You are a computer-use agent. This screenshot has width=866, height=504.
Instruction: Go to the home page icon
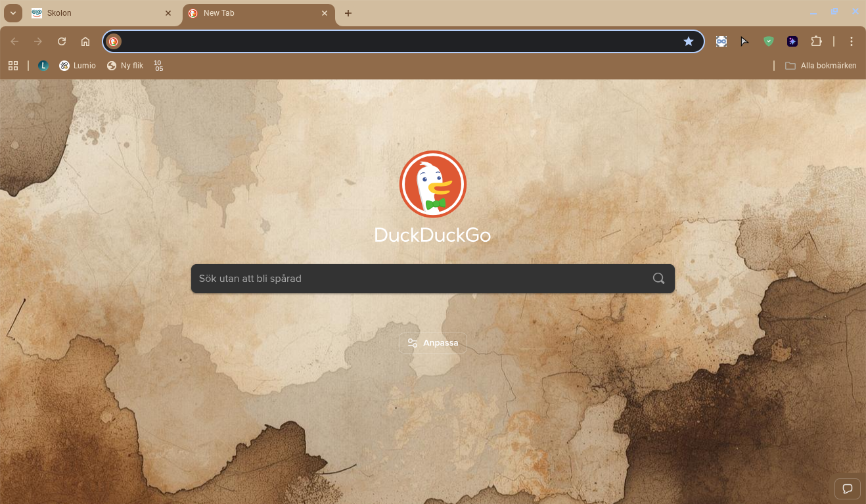tap(85, 41)
